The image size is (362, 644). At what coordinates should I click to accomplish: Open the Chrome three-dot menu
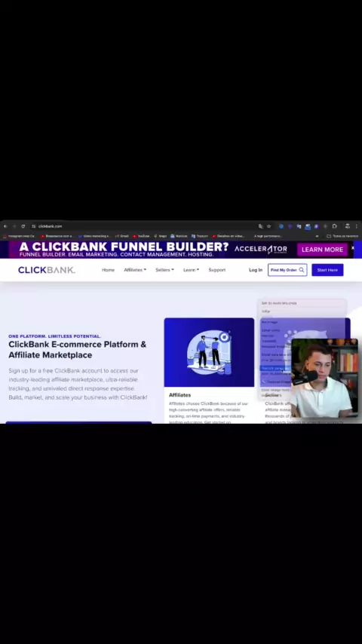point(356,226)
